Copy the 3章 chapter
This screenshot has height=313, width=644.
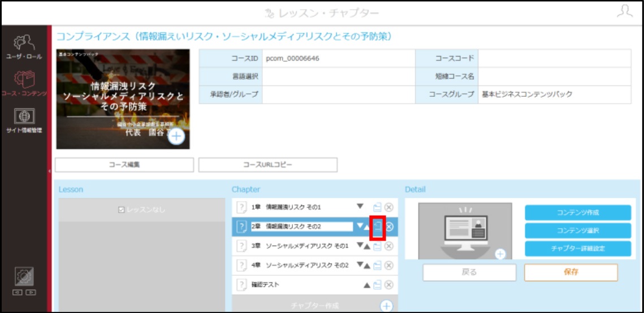377,246
